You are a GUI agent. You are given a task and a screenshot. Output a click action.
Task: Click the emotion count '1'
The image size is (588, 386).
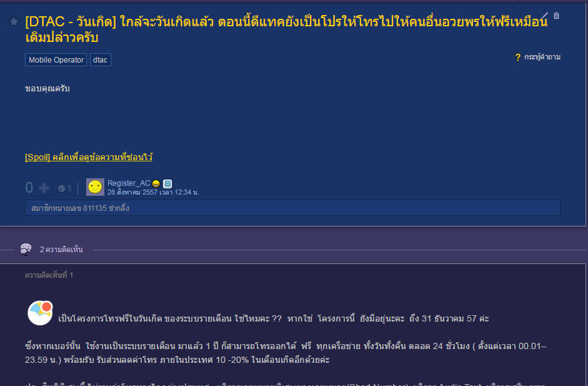click(69, 188)
